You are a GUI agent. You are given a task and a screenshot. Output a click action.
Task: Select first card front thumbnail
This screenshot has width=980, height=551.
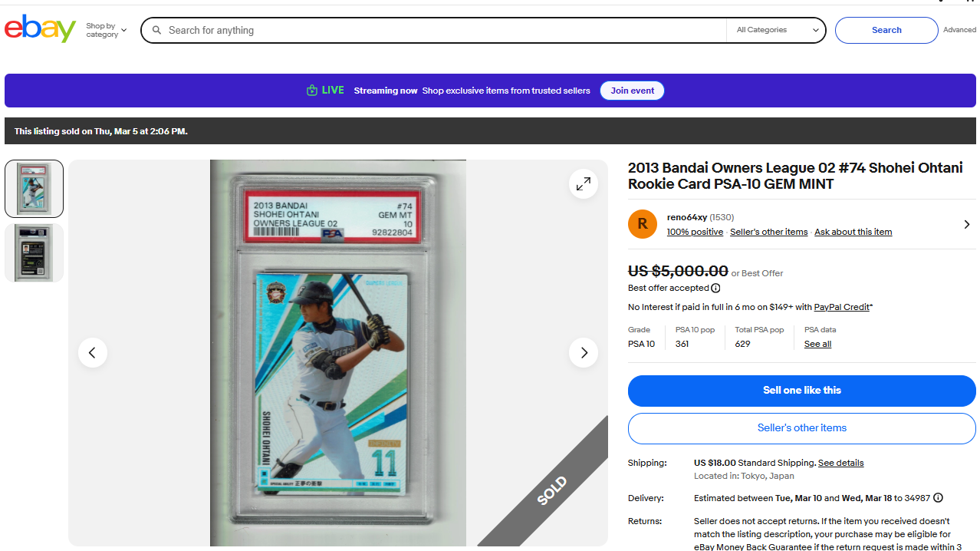point(34,189)
